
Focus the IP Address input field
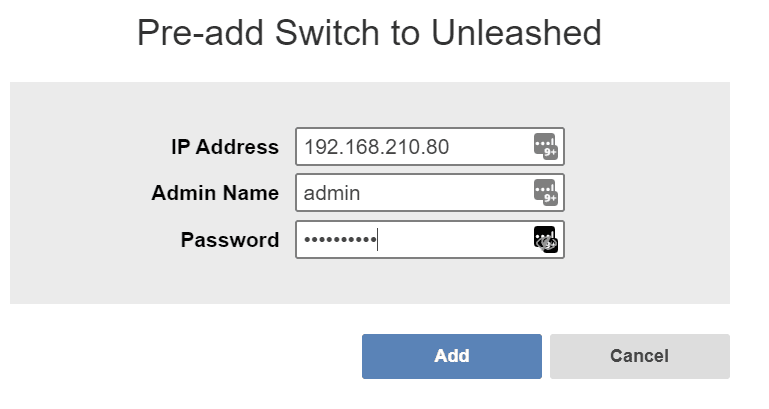[x=430, y=147]
